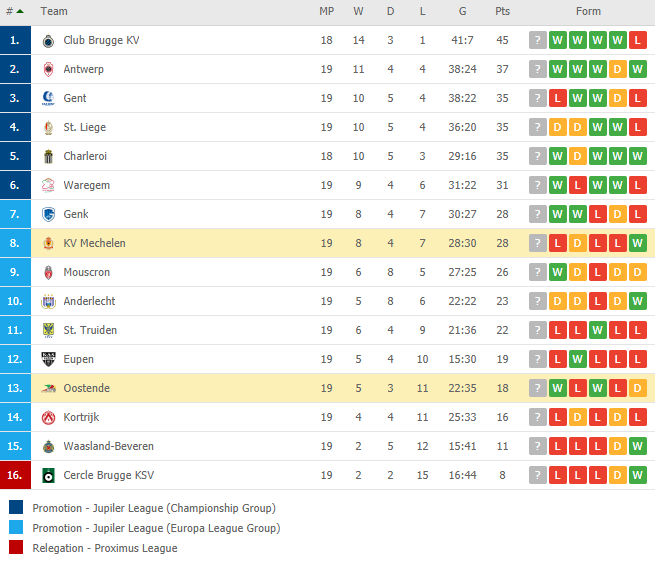This screenshot has width=655, height=564.
Task: Click the G goals column header
Action: [462, 11]
